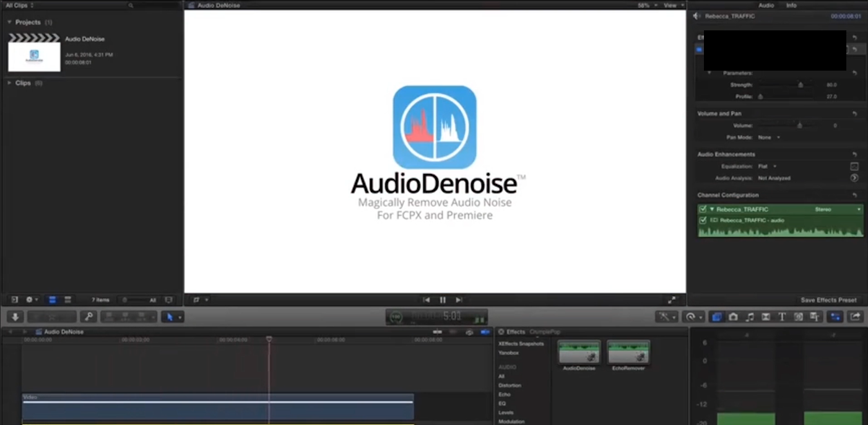
Task: Toggle the libraries sidebar button
Action: tap(15, 300)
